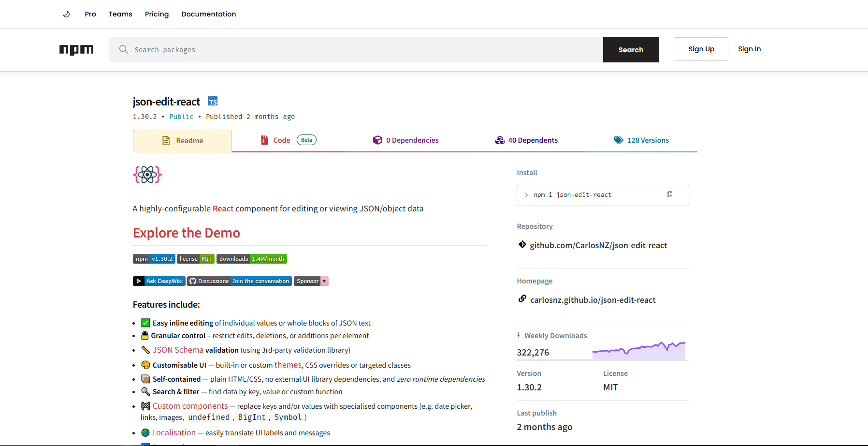This screenshot has height=446, width=868.
Task: Open the red React link
Action: pyautogui.click(x=223, y=208)
